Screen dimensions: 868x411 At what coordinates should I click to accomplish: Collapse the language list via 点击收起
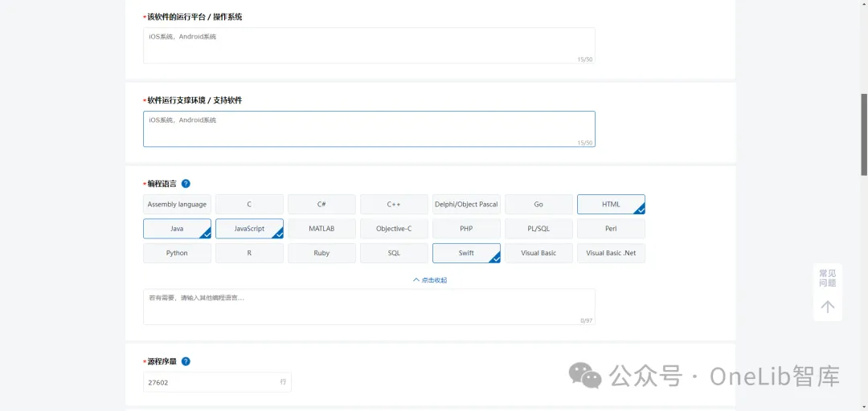(430, 280)
